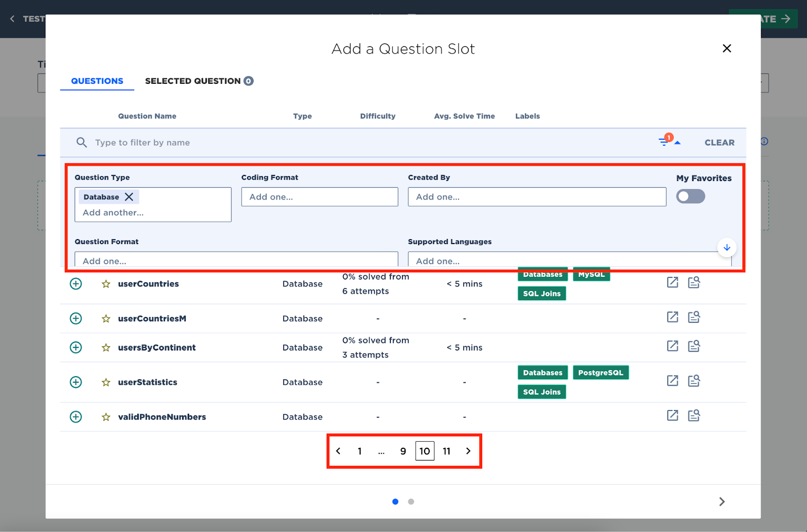The width and height of the screenshot is (807, 532).
Task: Favorite the validPhoneNumbers question star
Action: (x=106, y=417)
